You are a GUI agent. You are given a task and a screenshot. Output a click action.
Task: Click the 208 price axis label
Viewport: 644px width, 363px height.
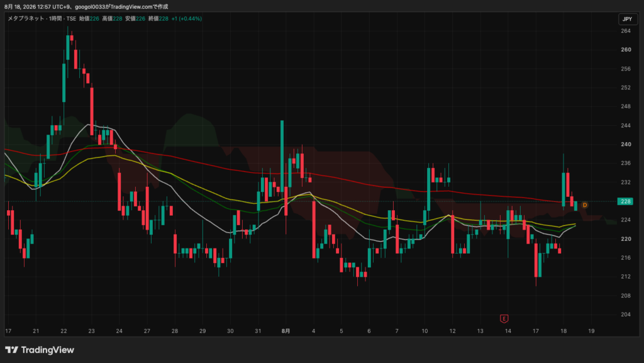pos(626,295)
